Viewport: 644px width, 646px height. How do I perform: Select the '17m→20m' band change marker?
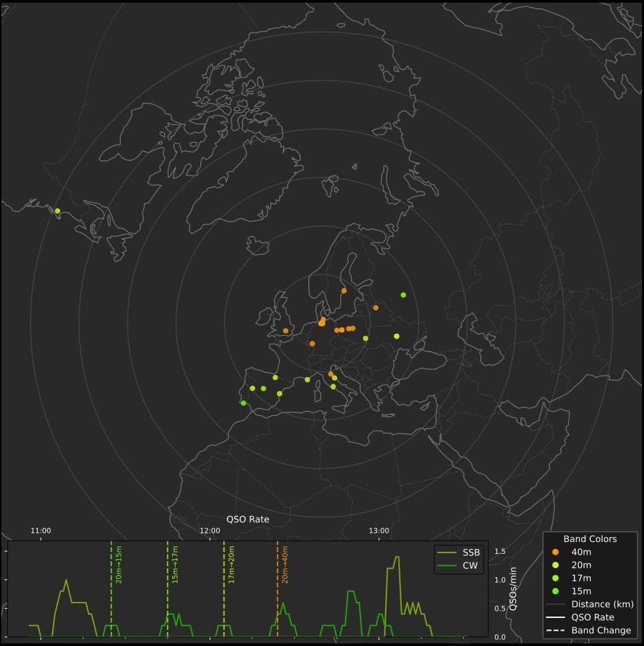tap(232, 565)
